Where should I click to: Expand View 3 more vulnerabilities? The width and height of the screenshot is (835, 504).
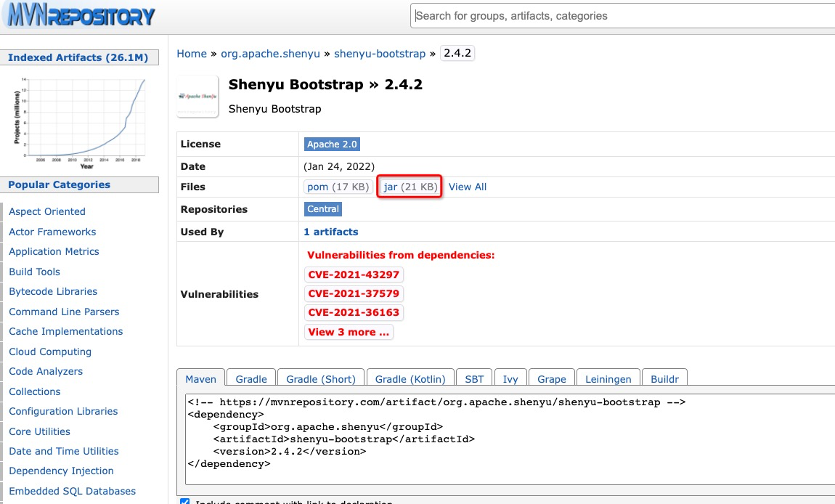click(349, 332)
